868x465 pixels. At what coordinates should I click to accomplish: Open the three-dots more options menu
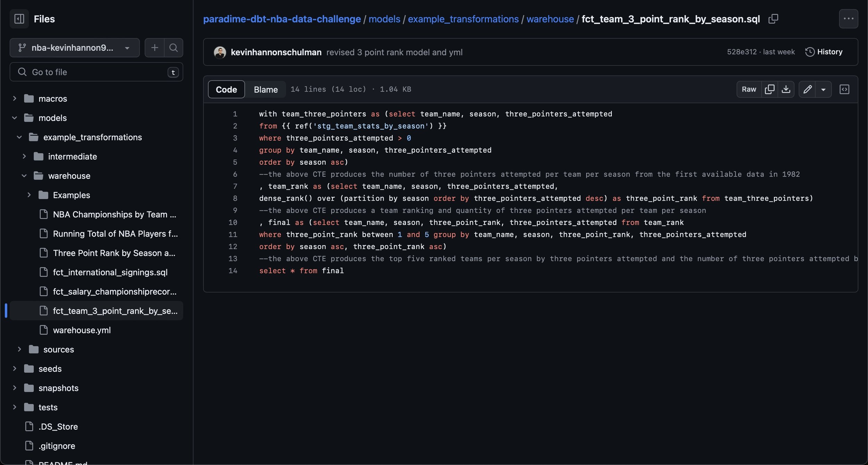click(848, 19)
